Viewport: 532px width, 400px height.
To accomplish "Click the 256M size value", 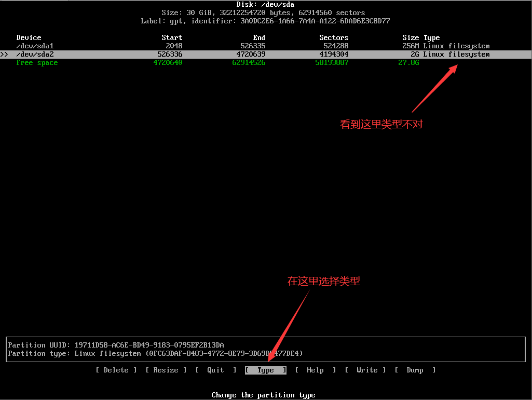I will click(411, 46).
